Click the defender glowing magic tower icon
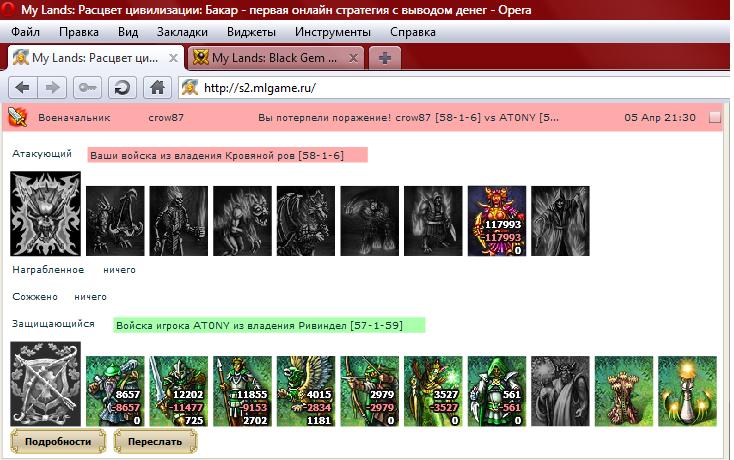 tap(687, 391)
